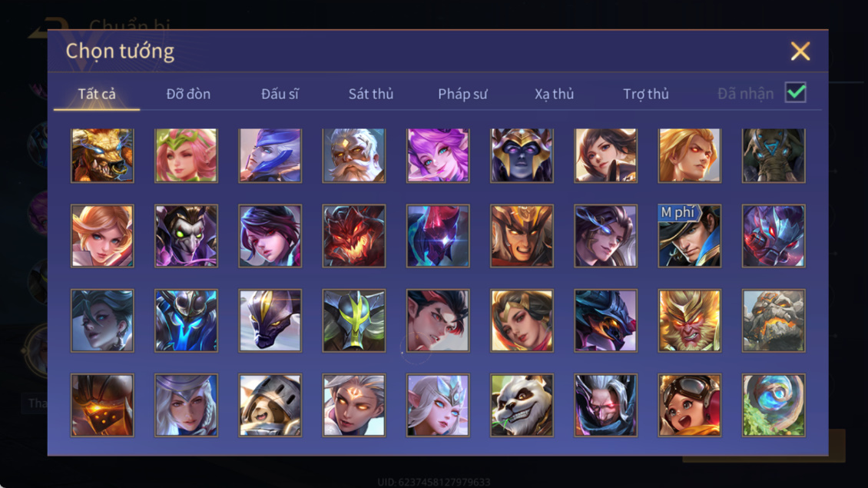Select the elephant-like armored hero portrait
This screenshot has height=488, width=868.
click(774, 156)
